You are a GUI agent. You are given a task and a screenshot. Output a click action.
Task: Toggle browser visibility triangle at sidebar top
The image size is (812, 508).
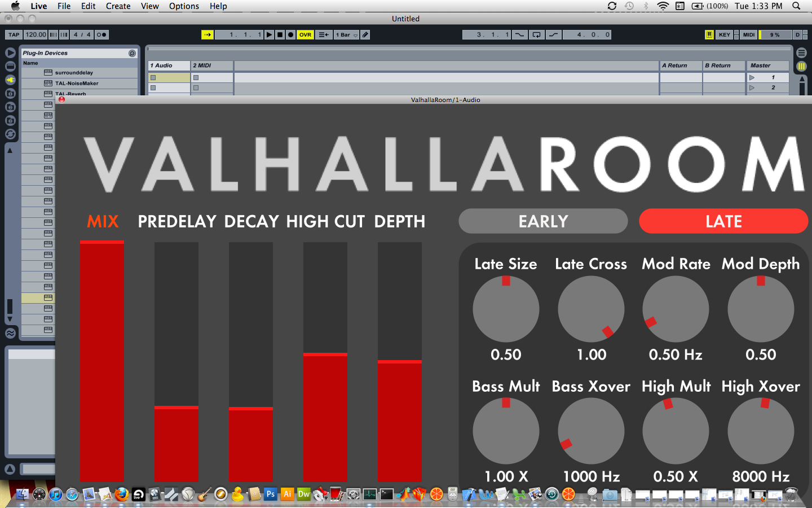10,52
